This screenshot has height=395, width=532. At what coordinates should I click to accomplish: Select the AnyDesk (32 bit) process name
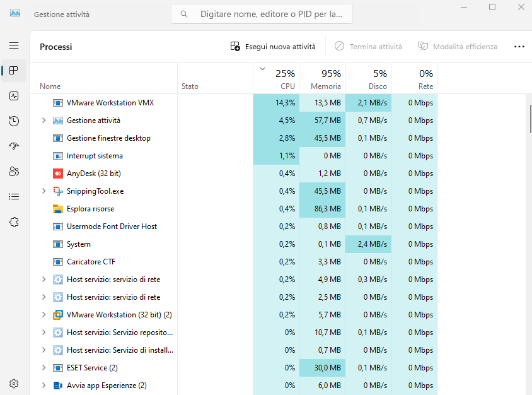pyautogui.click(x=94, y=174)
